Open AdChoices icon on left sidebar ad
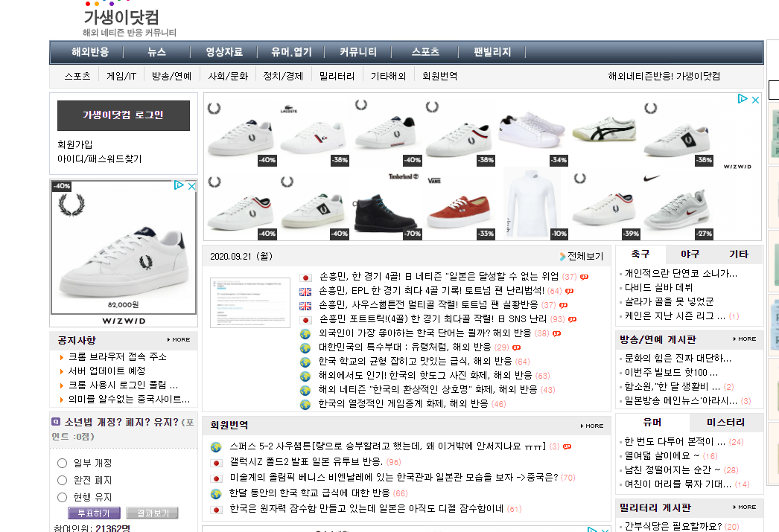 (x=178, y=185)
